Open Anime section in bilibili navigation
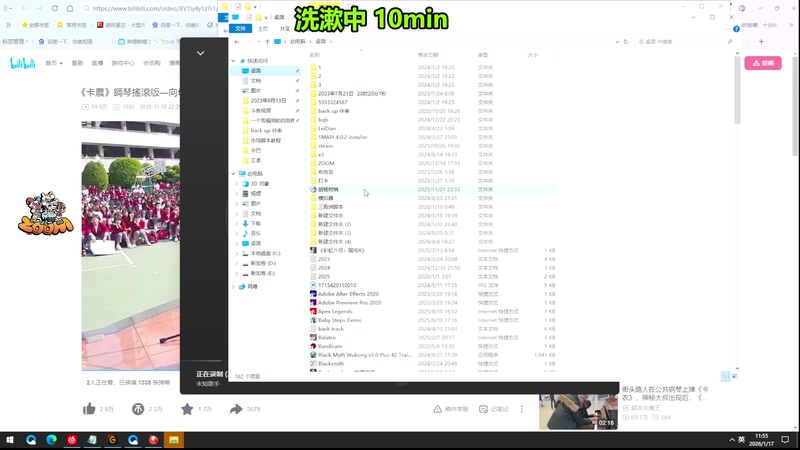Image resolution: width=800 pixels, height=450 pixels. coord(77,63)
